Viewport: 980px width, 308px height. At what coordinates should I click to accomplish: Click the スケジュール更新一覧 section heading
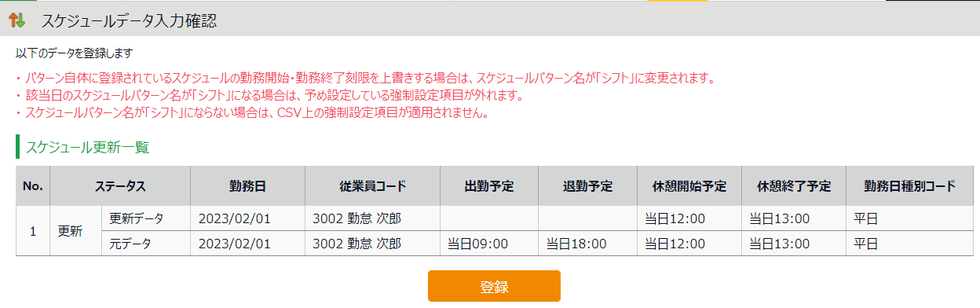tap(87, 147)
